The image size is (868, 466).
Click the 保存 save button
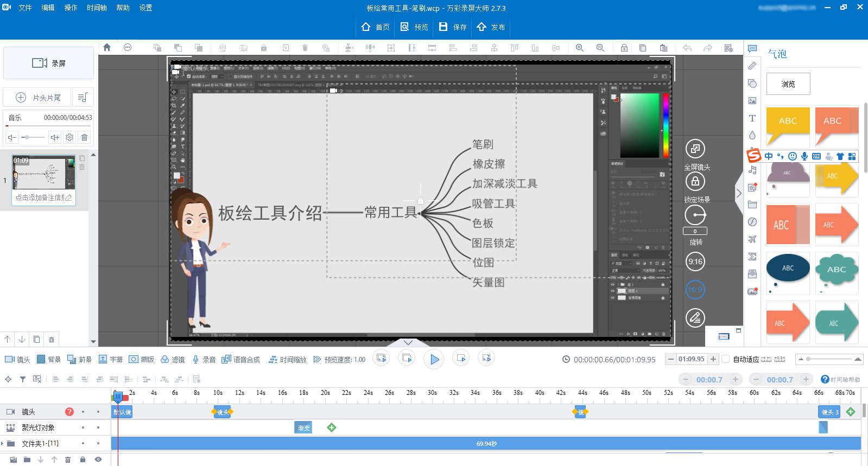pos(453,27)
